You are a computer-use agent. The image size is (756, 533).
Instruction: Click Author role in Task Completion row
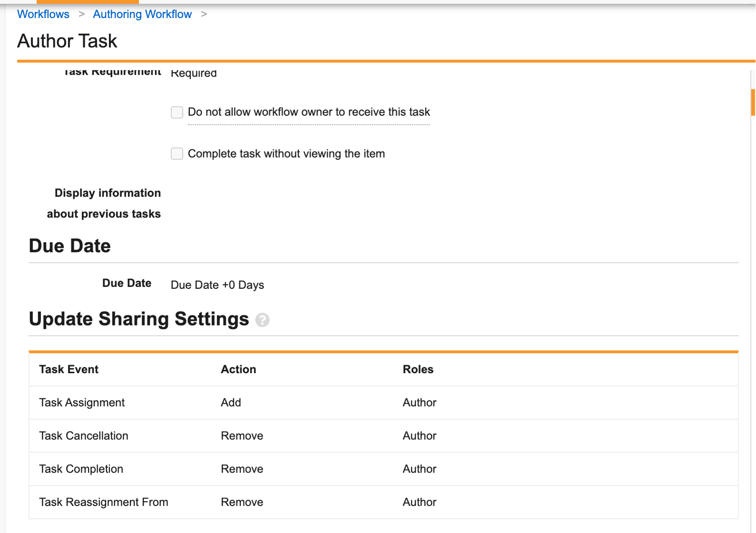419,469
